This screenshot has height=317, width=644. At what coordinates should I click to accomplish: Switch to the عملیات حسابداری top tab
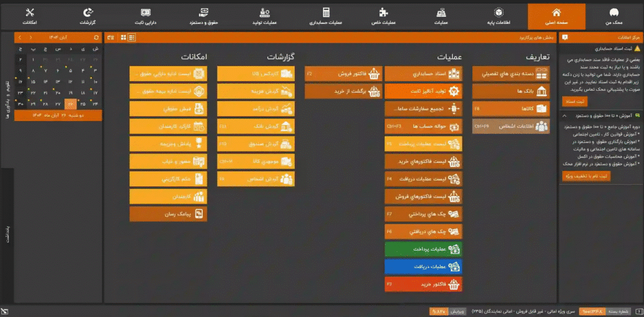327,17
